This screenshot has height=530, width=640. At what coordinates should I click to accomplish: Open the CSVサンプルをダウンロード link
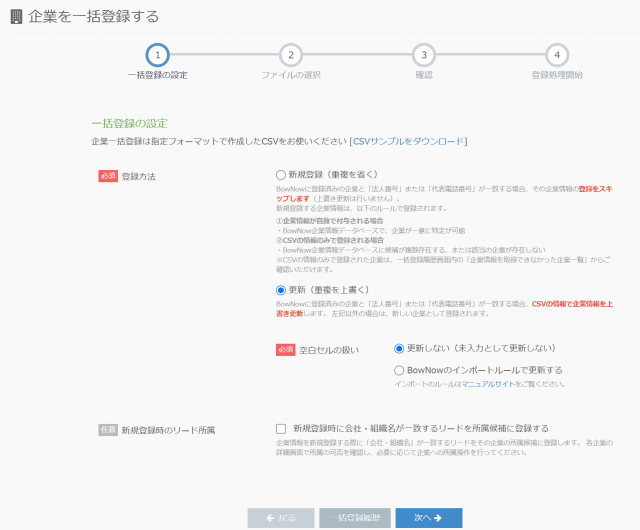pos(409,141)
